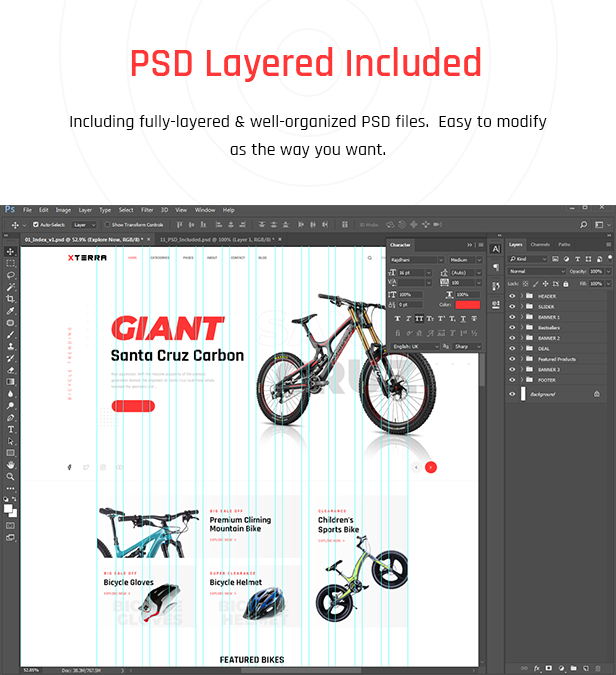Switch to 11_PSD_Included.psd document tab

point(217,239)
